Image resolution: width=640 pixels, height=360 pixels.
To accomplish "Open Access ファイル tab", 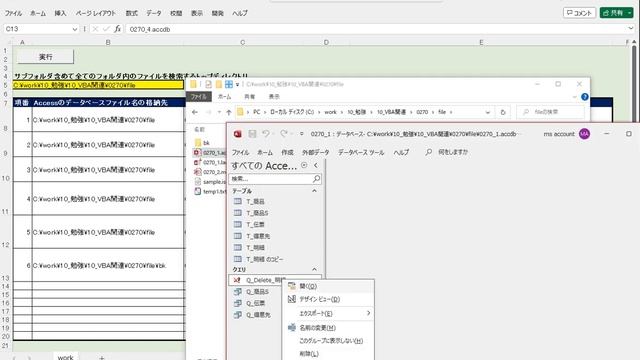I will pos(240,152).
